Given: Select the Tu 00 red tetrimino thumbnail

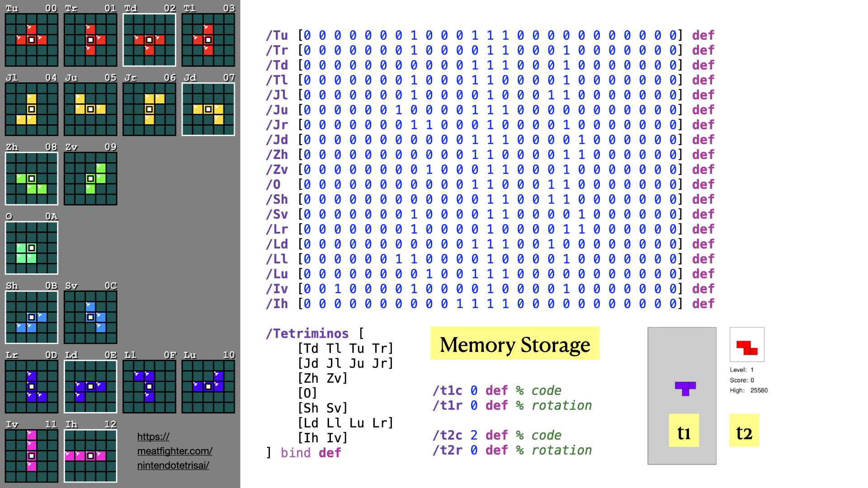Looking at the screenshot, I should 32,40.
